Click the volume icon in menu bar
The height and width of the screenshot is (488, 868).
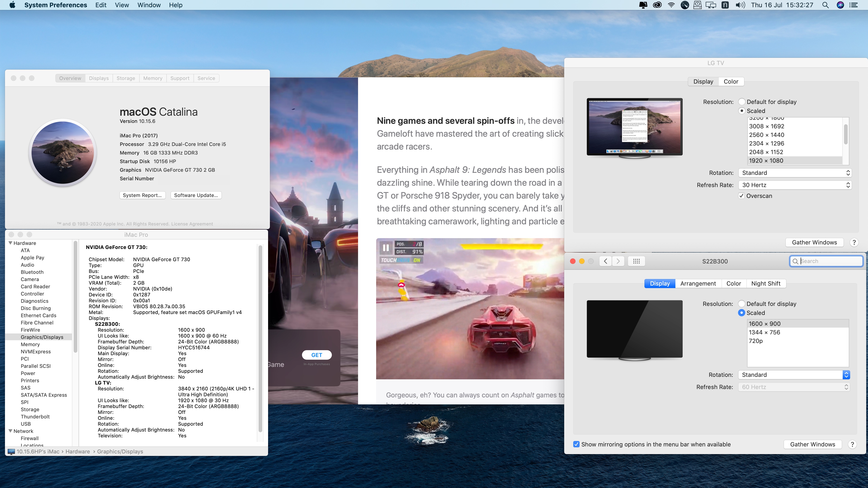click(740, 5)
